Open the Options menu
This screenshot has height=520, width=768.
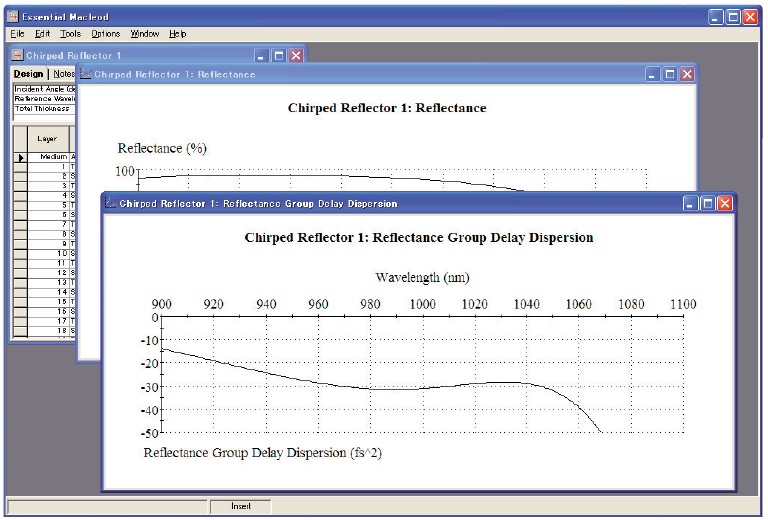click(x=105, y=34)
